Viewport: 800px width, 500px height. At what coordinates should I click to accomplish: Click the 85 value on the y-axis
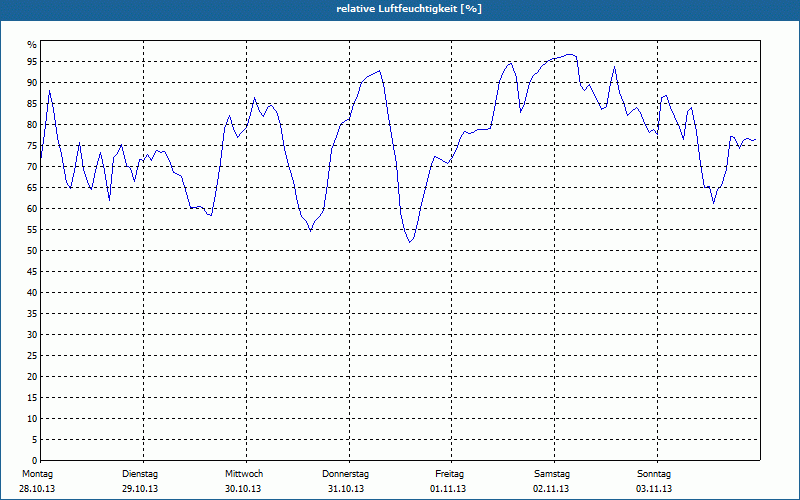(32, 104)
